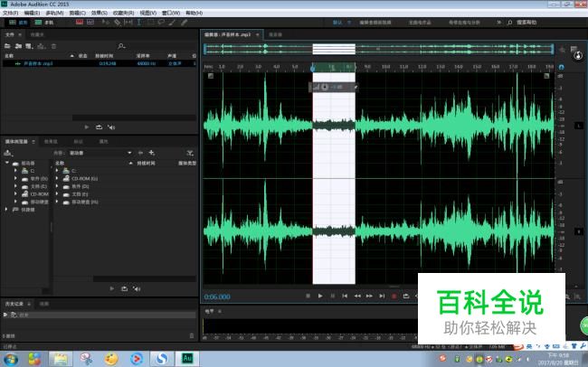
Task: Select the Slip tool
Action: (128, 22)
